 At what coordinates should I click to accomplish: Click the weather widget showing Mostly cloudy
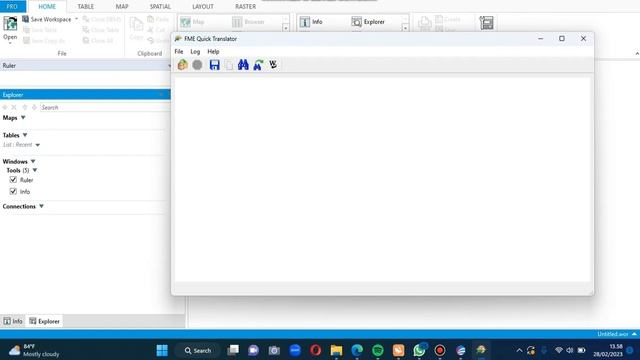coord(34,350)
